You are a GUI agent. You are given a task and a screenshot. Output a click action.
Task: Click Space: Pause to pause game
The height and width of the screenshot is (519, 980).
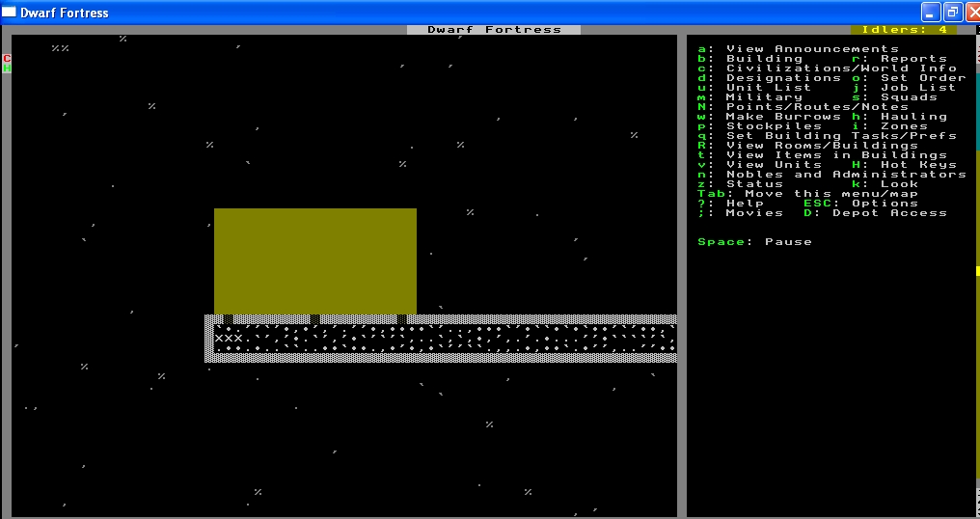755,242
